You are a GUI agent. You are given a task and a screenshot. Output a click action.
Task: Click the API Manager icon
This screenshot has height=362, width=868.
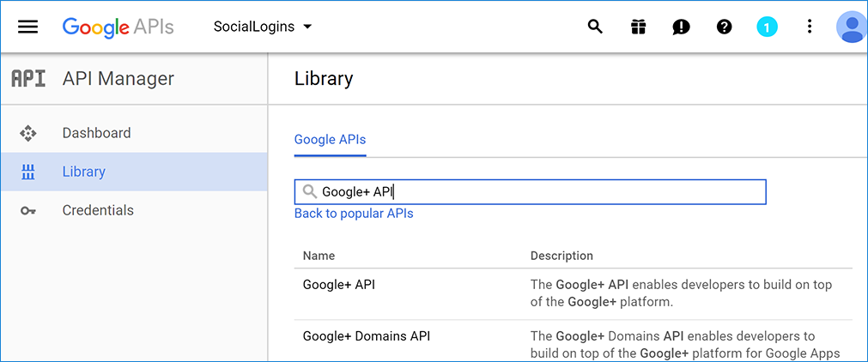click(27, 79)
